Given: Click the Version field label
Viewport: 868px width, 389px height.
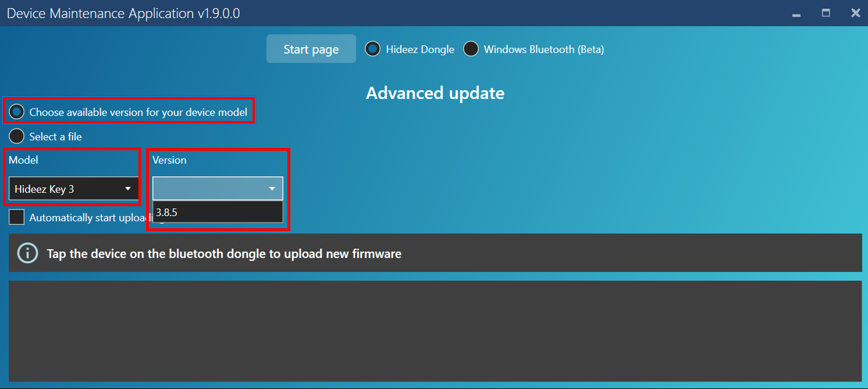Looking at the screenshot, I should tap(169, 160).
